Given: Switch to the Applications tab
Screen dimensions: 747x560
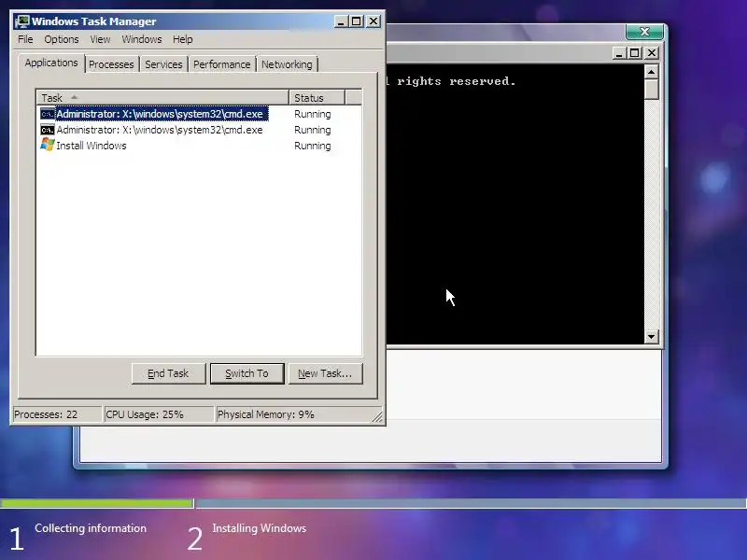Looking at the screenshot, I should point(51,63).
